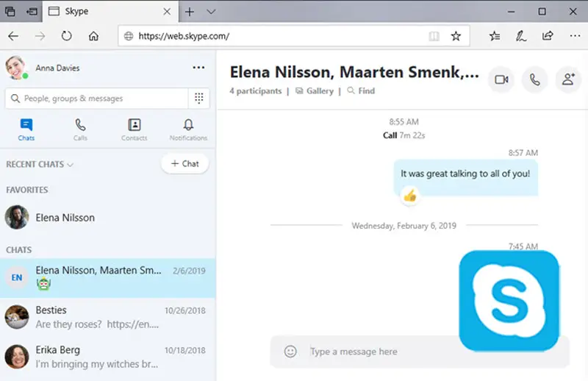Switch to the Contacts tab
This screenshot has width=588, height=381.
point(135,129)
